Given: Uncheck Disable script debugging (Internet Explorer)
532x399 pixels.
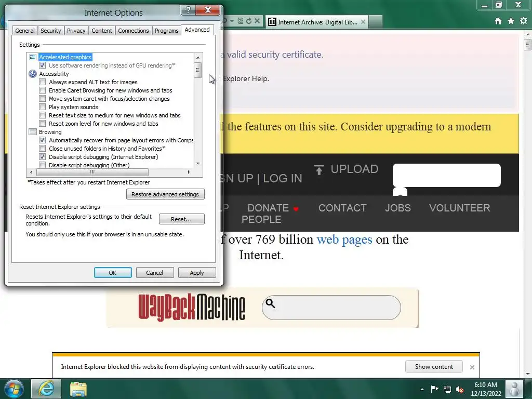Looking at the screenshot, I should pos(43,157).
